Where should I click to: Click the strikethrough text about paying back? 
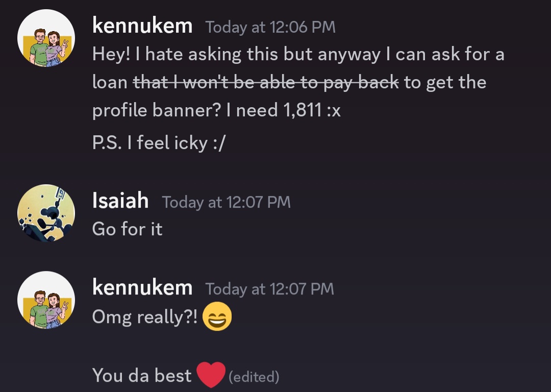(x=266, y=83)
